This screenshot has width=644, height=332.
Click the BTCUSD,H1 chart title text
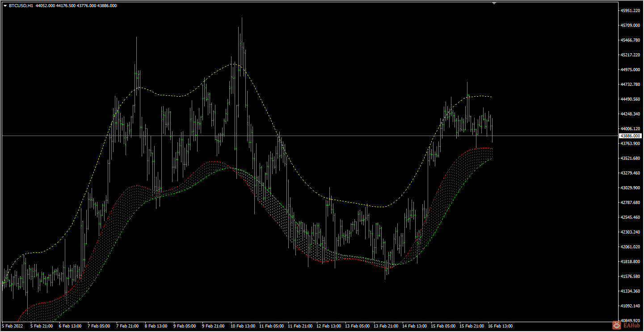pyautogui.click(x=21, y=6)
